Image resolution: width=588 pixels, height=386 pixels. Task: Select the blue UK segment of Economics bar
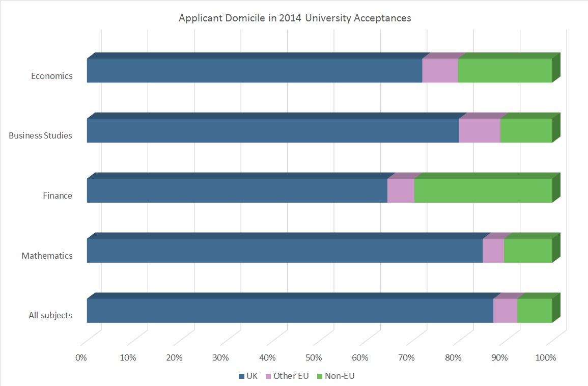click(255, 71)
